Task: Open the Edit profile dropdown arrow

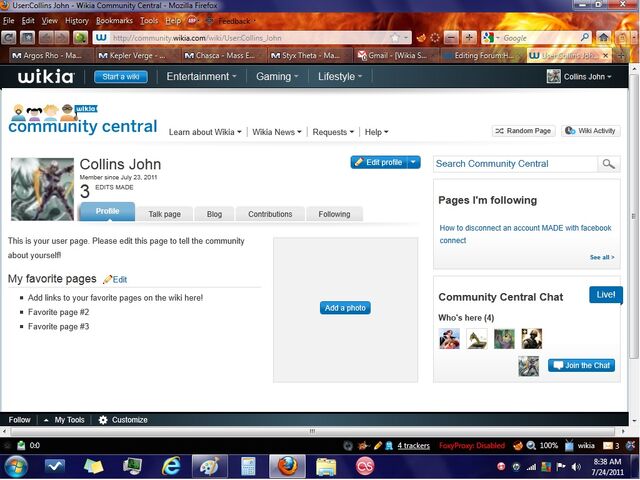Action: (x=414, y=162)
